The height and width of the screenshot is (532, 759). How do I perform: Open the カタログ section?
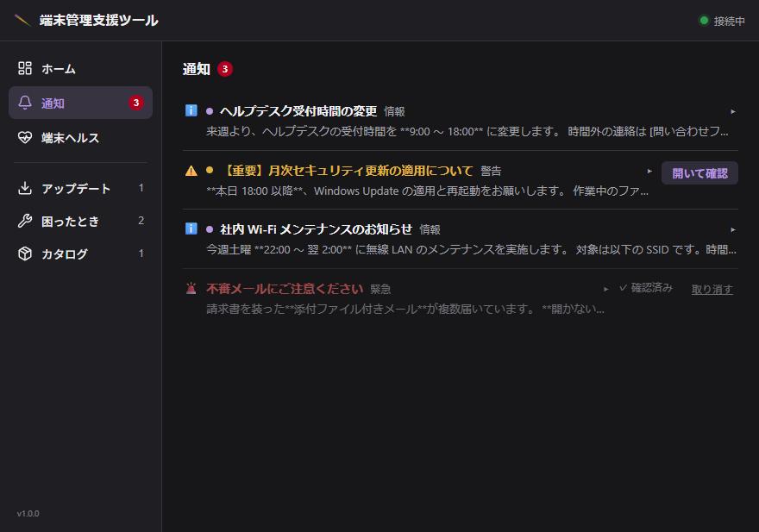[81, 253]
